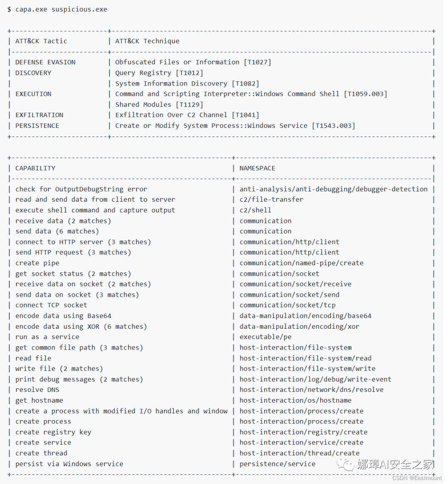This screenshot has height=484, width=448.
Task: Click the 'CSDN @Eastmount' watermark text
Action: [x=417, y=478]
